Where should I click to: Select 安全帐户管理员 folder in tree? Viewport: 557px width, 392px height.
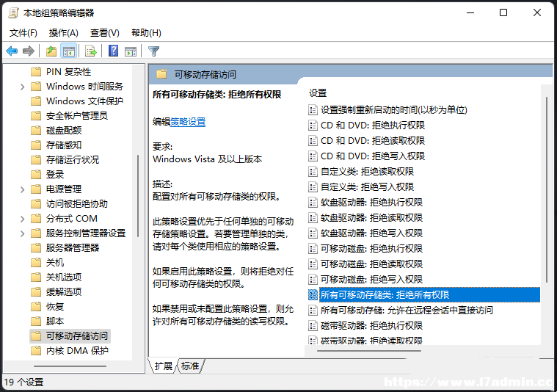77,116
